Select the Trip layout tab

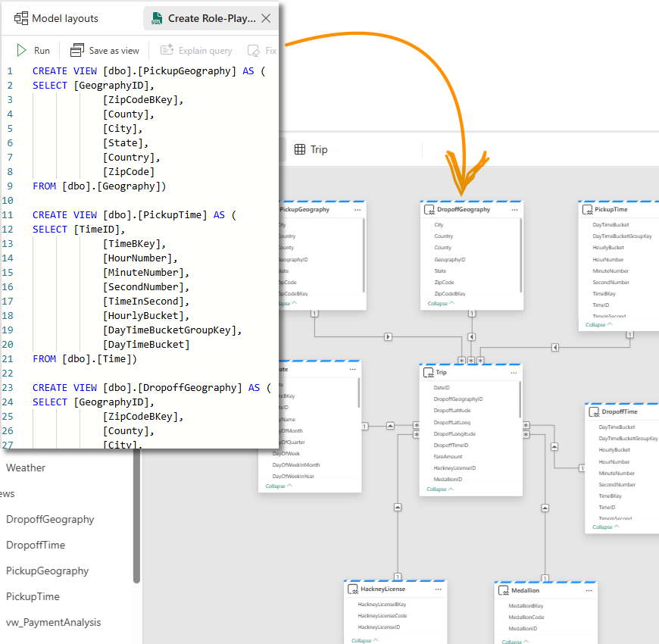311,150
